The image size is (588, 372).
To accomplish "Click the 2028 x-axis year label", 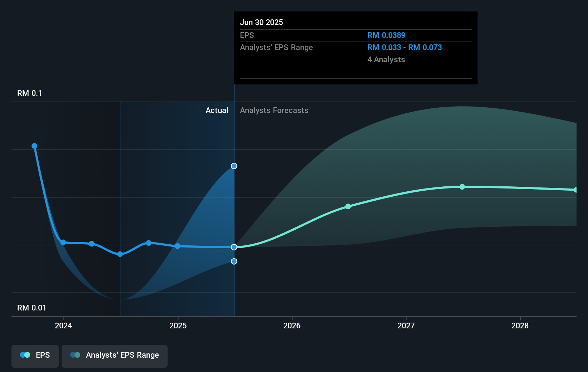I will point(520,326).
